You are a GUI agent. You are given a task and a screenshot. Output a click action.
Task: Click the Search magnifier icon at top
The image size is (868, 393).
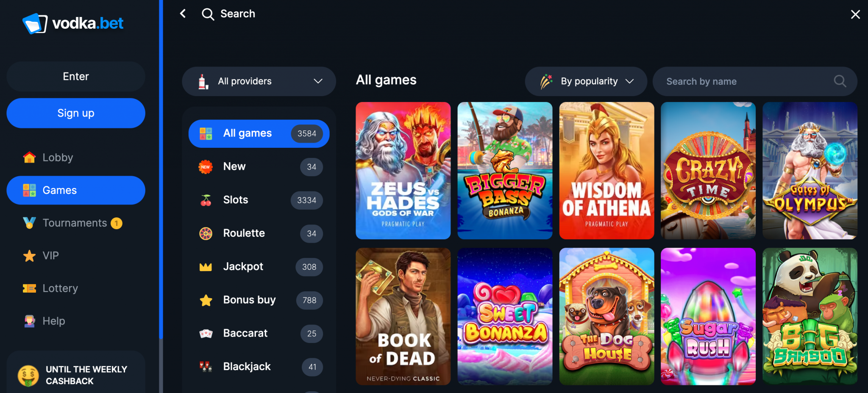click(x=208, y=14)
